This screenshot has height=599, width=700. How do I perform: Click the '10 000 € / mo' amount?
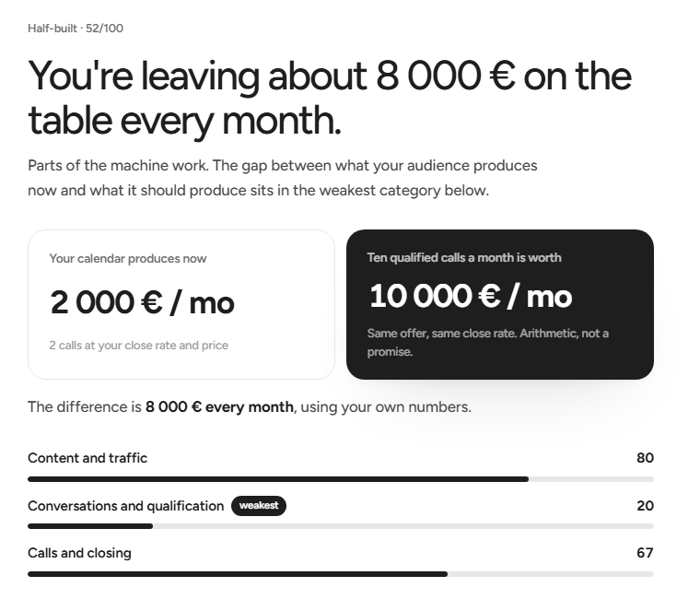pyautogui.click(x=471, y=296)
